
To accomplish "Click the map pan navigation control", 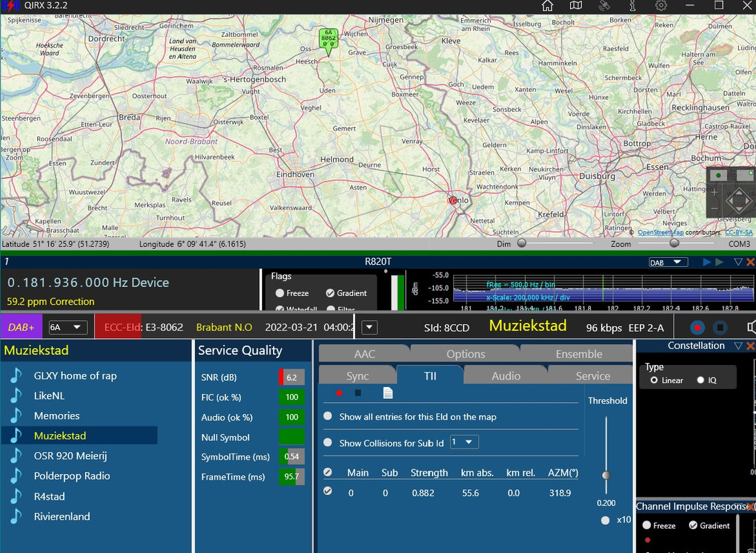I will (738, 200).
